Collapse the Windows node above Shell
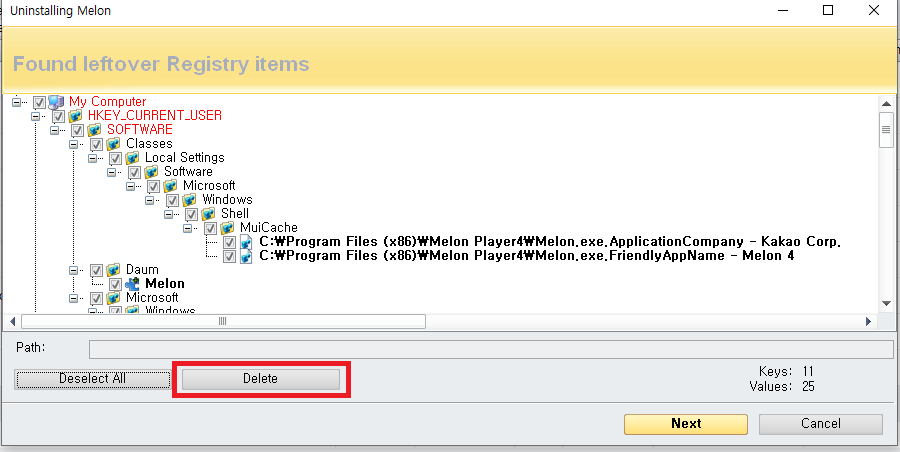This screenshot has width=900, height=452. (149, 200)
